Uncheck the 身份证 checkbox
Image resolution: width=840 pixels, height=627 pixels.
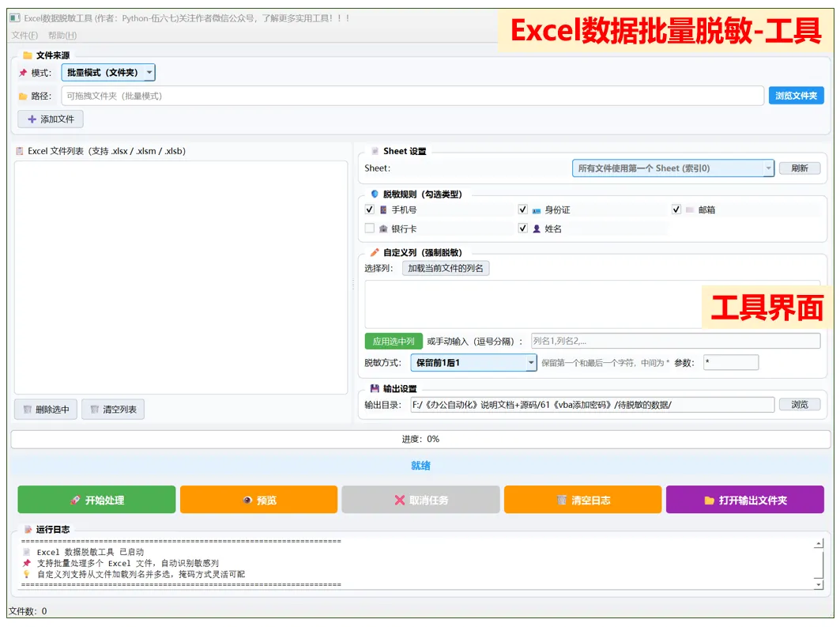coord(523,210)
